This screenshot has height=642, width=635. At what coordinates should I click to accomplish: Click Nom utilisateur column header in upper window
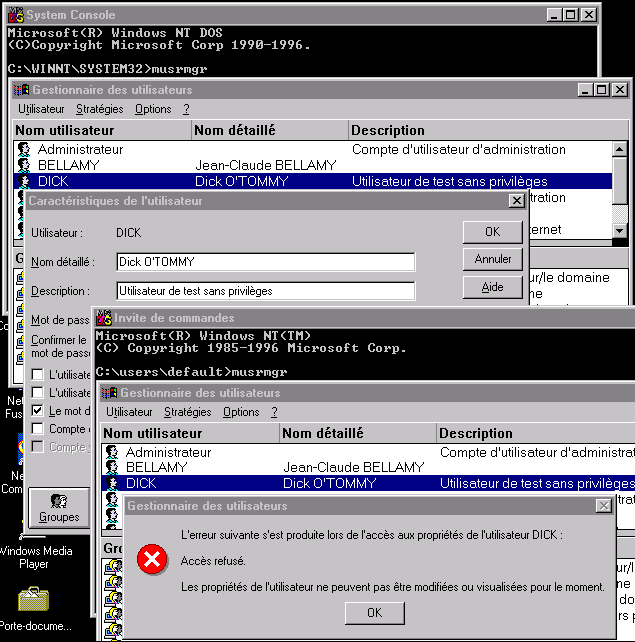point(102,130)
